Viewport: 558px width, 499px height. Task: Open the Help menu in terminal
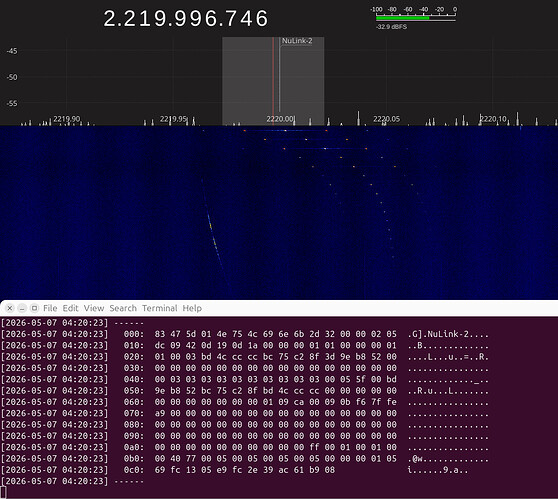click(x=192, y=308)
